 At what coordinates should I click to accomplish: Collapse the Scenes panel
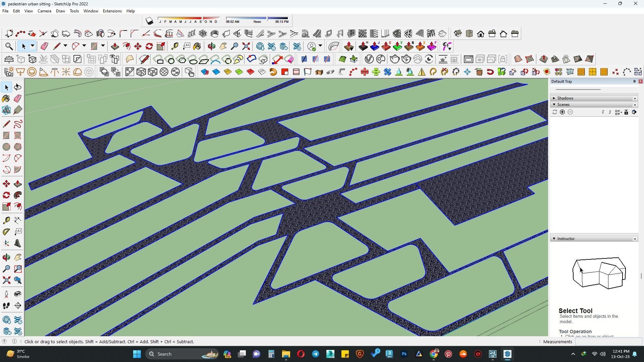click(x=554, y=105)
